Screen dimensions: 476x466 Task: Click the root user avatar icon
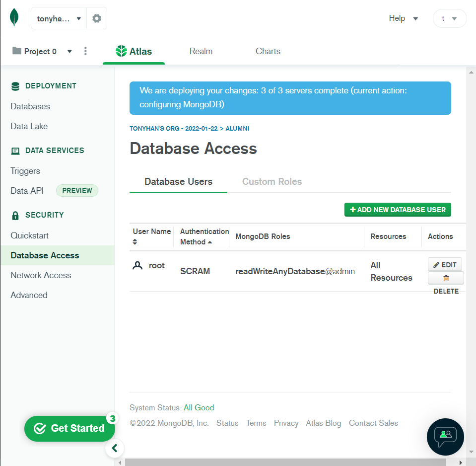click(137, 265)
